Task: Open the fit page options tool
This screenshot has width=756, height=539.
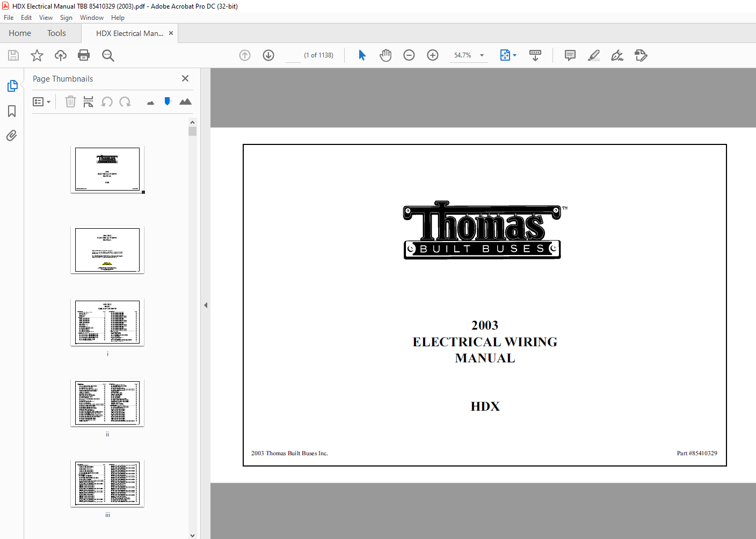Action: coord(508,55)
